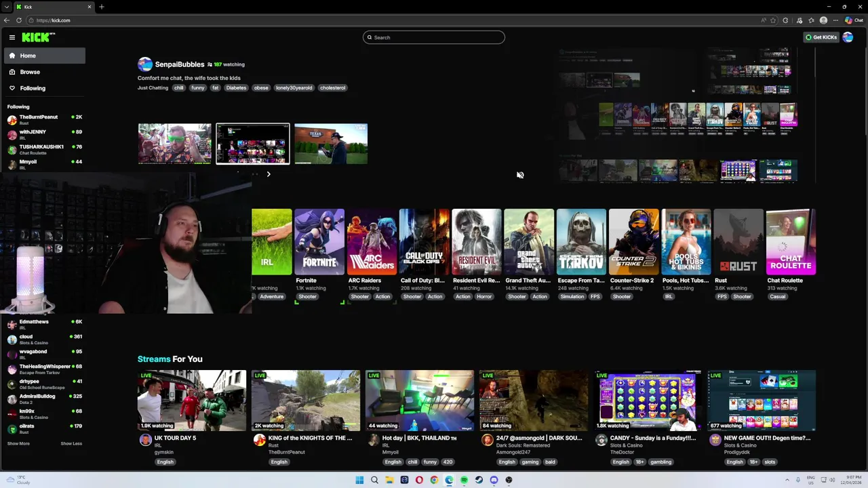Open ARC Raiders category card
Viewport: 868px width, 488px height.
pyautogui.click(x=372, y=242)
